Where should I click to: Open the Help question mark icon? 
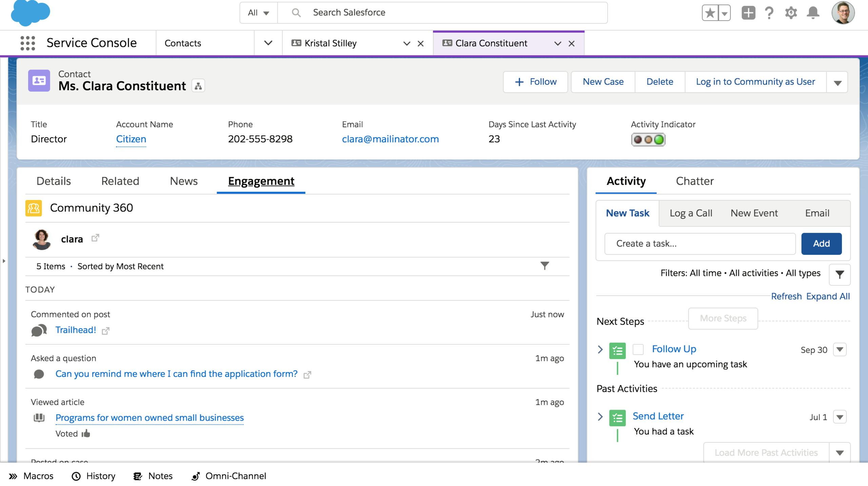coord(769,13)
